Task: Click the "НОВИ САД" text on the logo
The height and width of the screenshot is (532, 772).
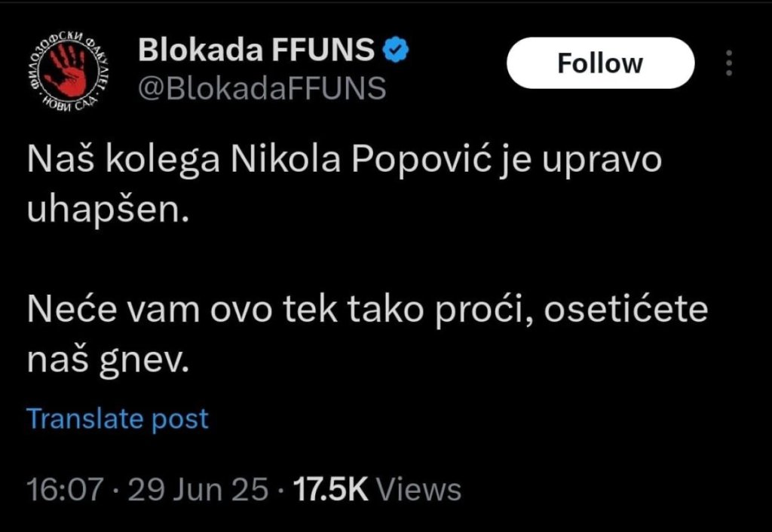Action: 69,102
